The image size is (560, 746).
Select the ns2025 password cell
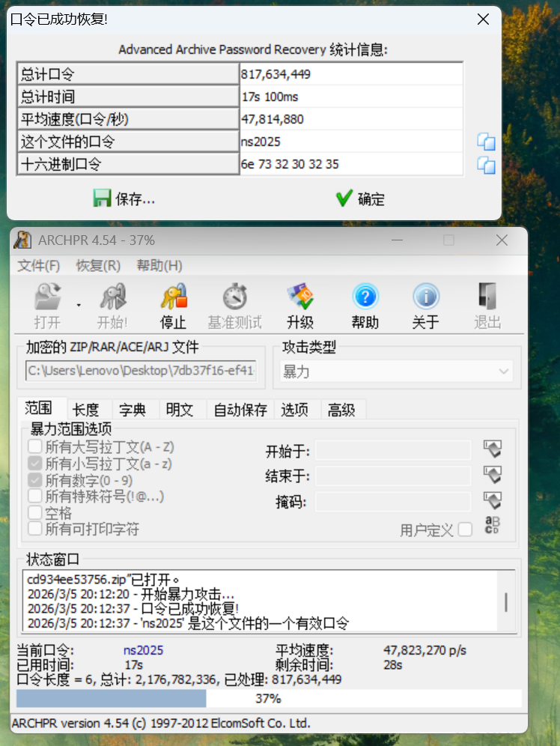pyautogui.click(x=351, y=142)
